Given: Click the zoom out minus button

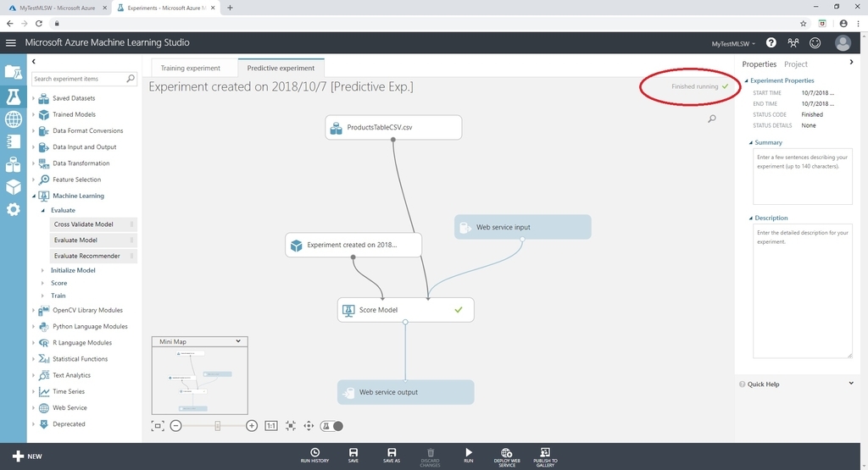Looking at the screenshot, I should coord(175,426).
